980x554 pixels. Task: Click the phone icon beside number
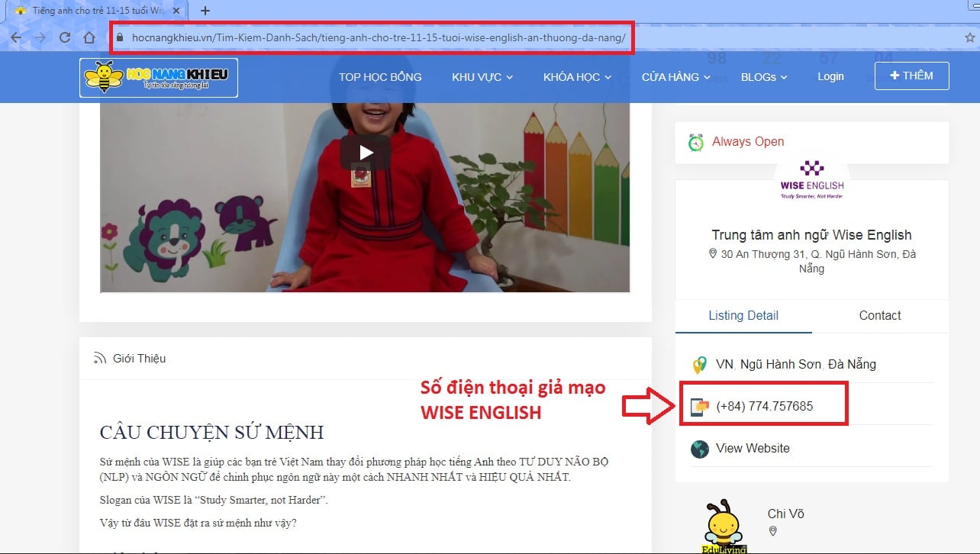[x=699, y=407]
